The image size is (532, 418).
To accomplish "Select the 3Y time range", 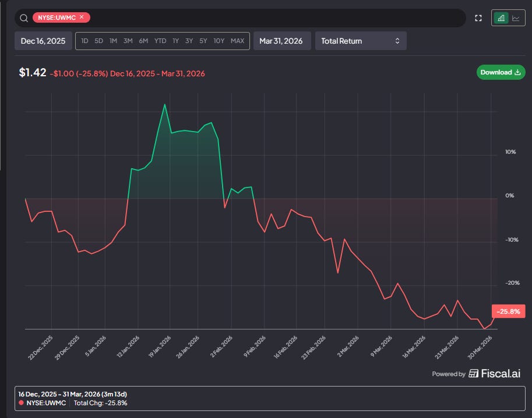I will point(189,41).
